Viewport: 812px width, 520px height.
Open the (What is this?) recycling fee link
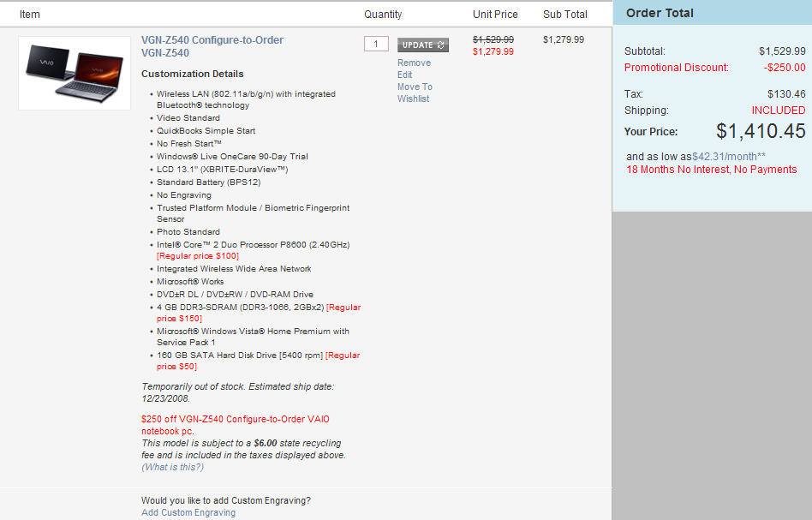172,467
